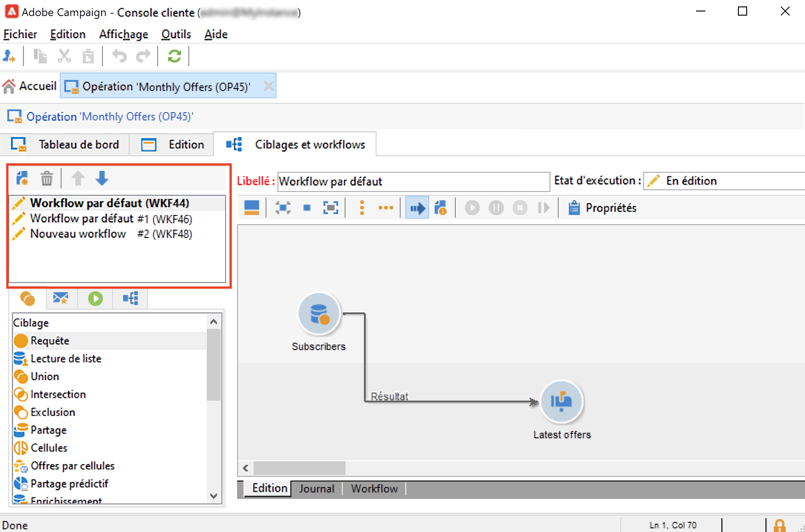This screenshot has width=805, height=532.
Task: Pick the Requête activity
Action: 110,341
